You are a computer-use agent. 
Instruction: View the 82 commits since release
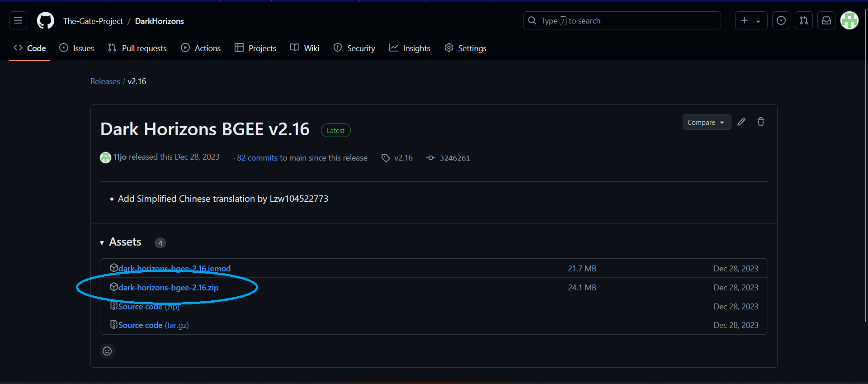(x=257, y=158)
